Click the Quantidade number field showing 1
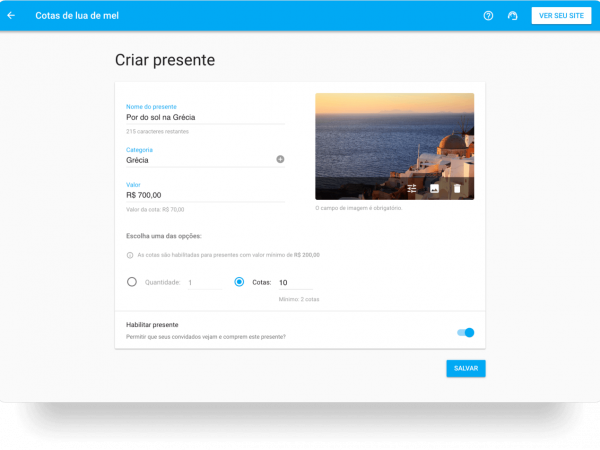 pos(205,282)
